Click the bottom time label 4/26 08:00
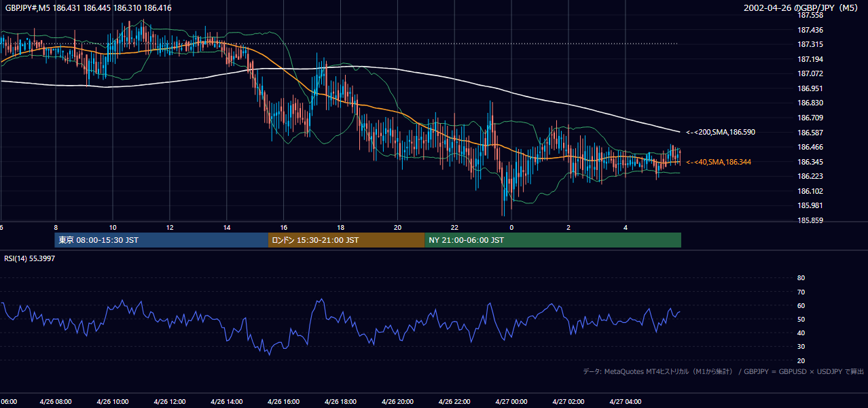This screenshot has height=408, width=868. tap(56, 402)
